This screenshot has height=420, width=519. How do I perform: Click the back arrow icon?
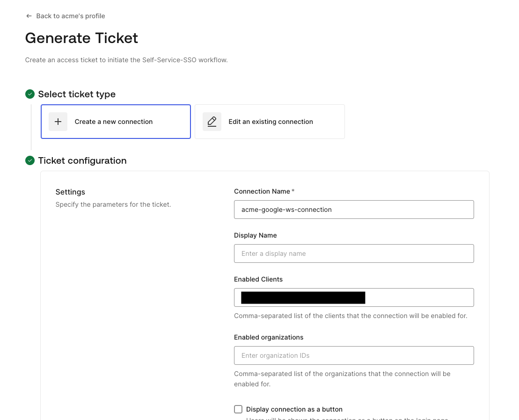point(29,16)
